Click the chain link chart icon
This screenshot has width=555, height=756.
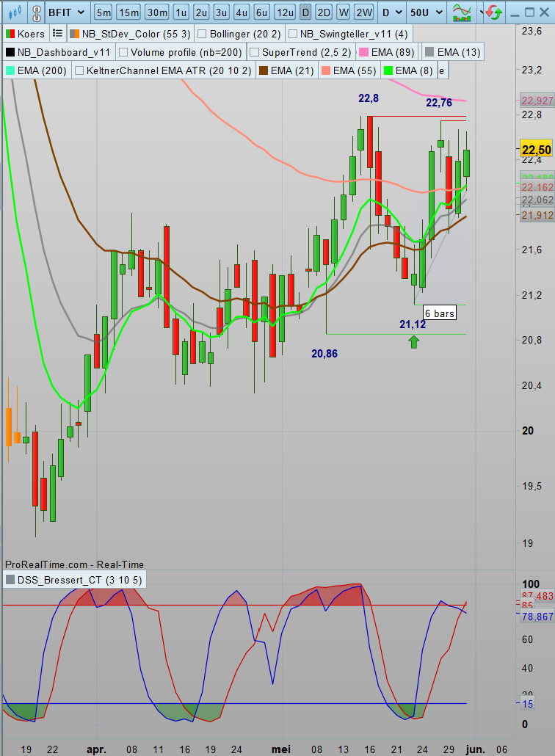point(35,12)
